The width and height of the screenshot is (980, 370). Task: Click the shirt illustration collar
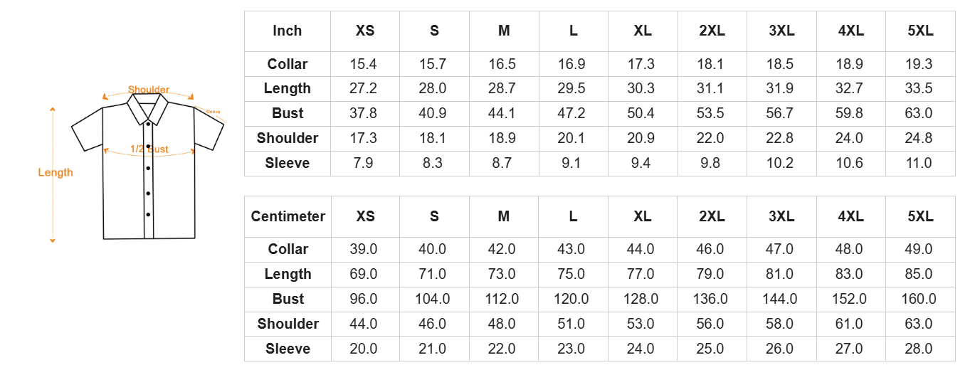pos(148,108)
